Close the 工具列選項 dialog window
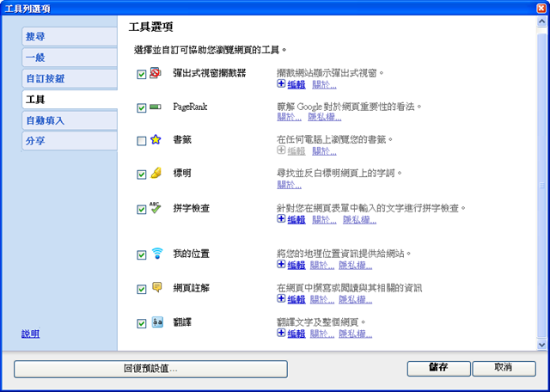550x392 pixels. click(541, 8)
